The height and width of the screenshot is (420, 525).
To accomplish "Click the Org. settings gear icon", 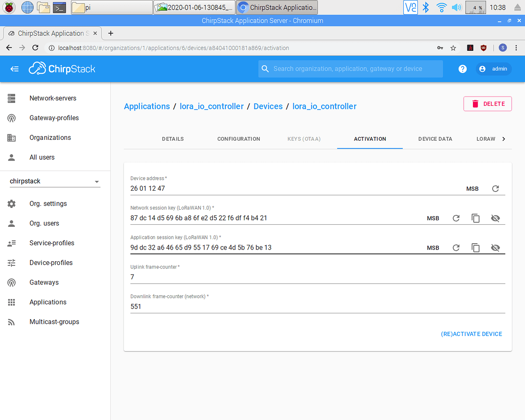I will (12, 204).
